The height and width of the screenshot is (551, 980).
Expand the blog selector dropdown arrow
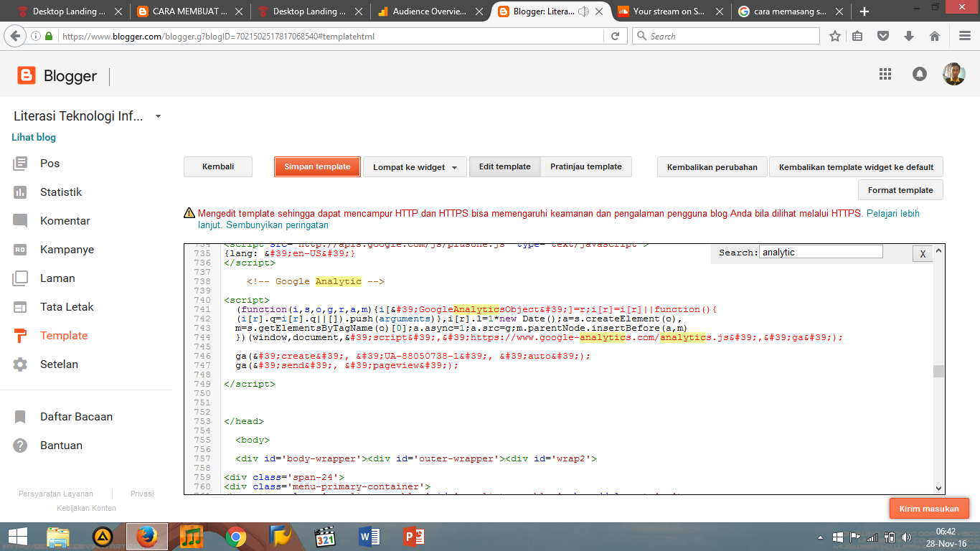coord(159,116)
